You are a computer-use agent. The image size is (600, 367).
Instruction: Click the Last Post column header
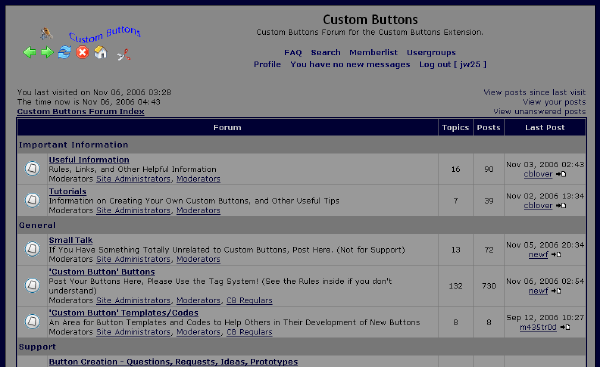[x=545, y=127]
